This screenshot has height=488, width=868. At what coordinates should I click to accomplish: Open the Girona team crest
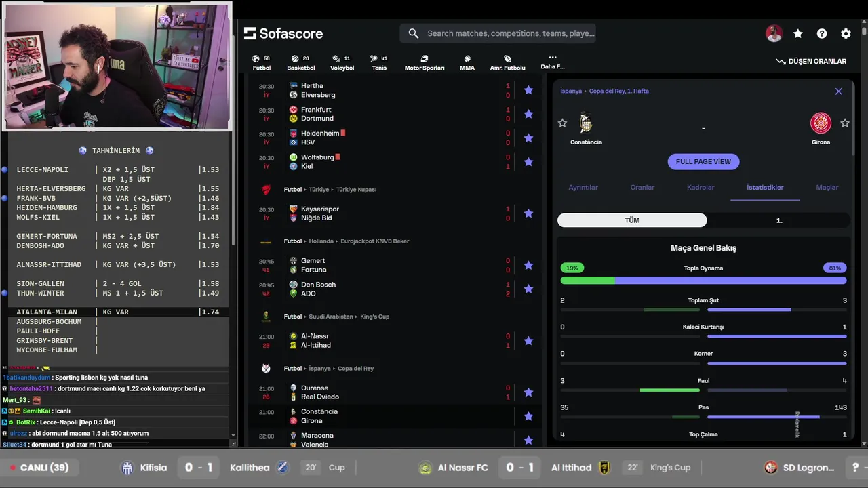pos(821,123)
